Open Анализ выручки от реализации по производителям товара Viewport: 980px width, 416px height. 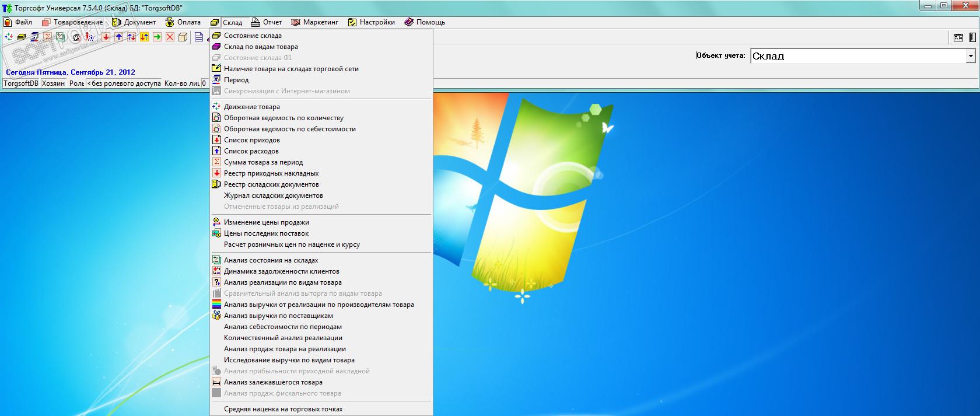(x=321, y=305)
